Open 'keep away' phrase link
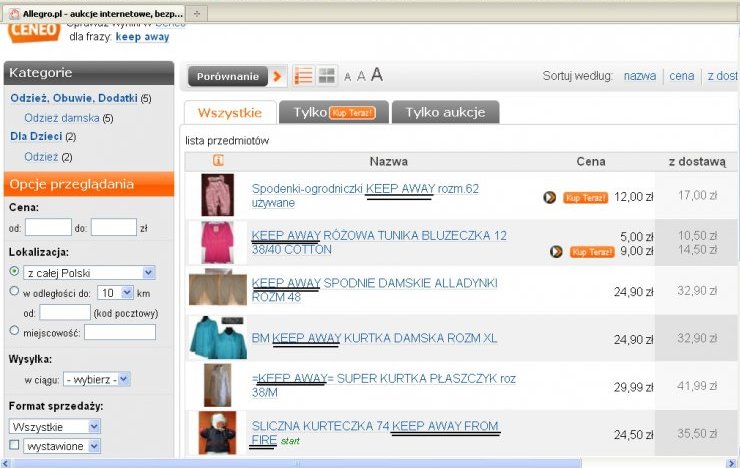 pos(142,37)
